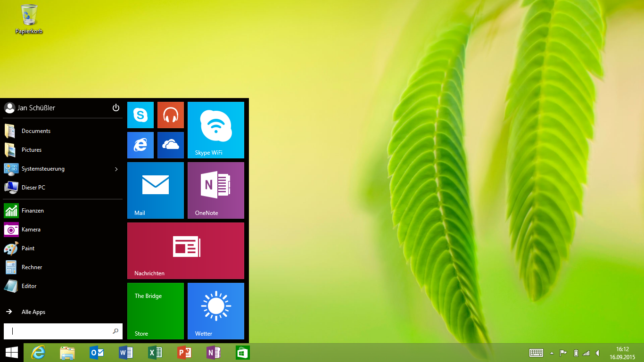The width and height of the screenshot is (644, 362).
Task: Open the Mail tile
Action: [156, 190]
